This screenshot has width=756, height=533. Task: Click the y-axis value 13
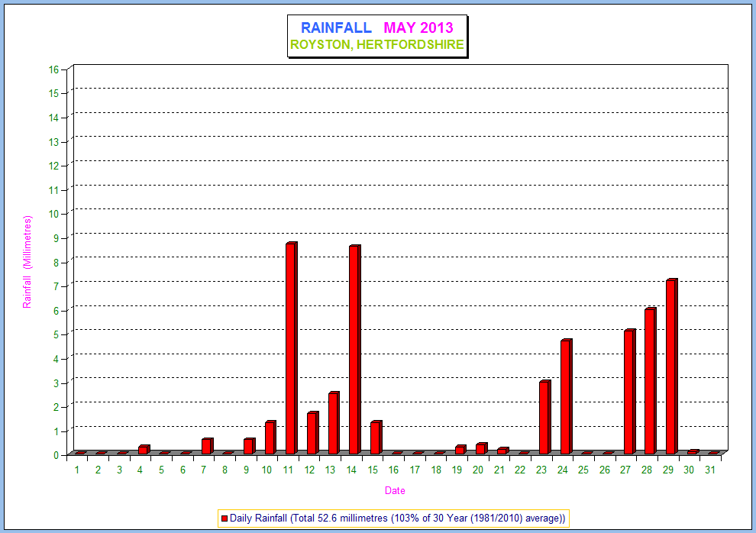pos(53,142)
